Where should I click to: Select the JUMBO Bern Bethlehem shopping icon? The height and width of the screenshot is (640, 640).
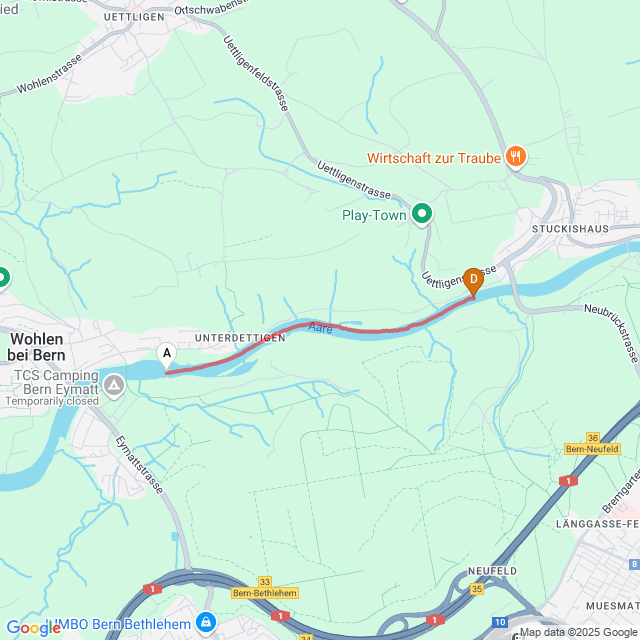[x=207, y=623]
